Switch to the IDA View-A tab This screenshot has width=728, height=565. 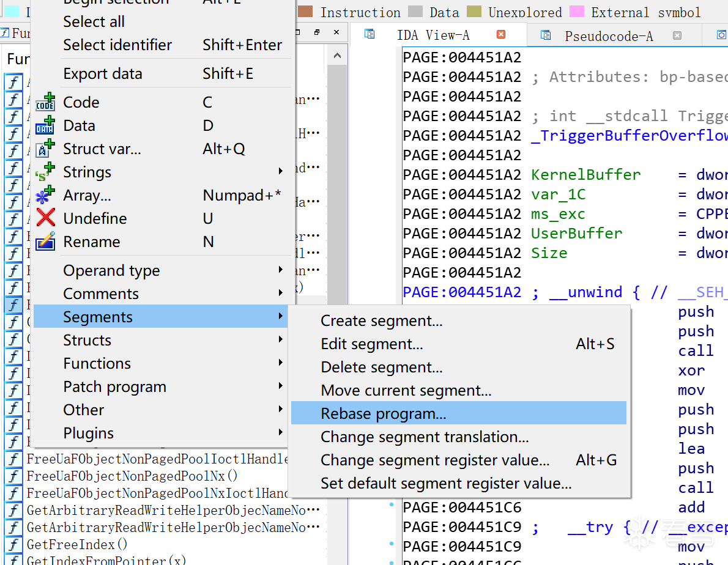tap(438, 35)
